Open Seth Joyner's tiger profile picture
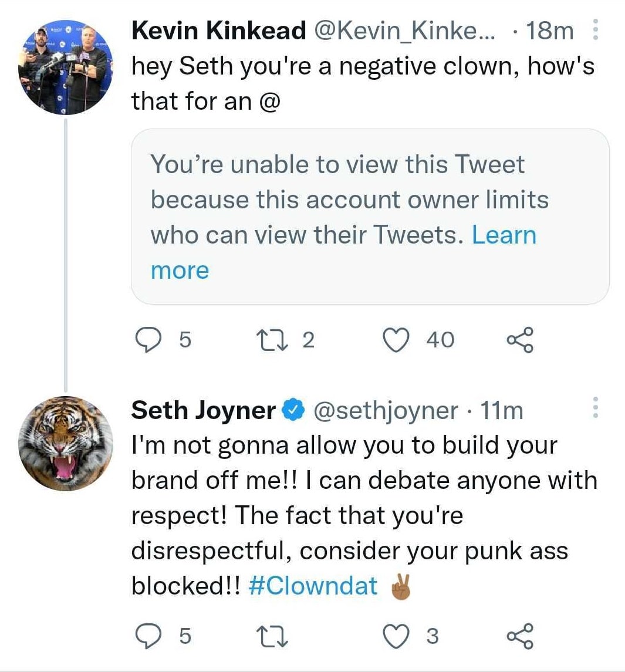 [x=65, y=444]
